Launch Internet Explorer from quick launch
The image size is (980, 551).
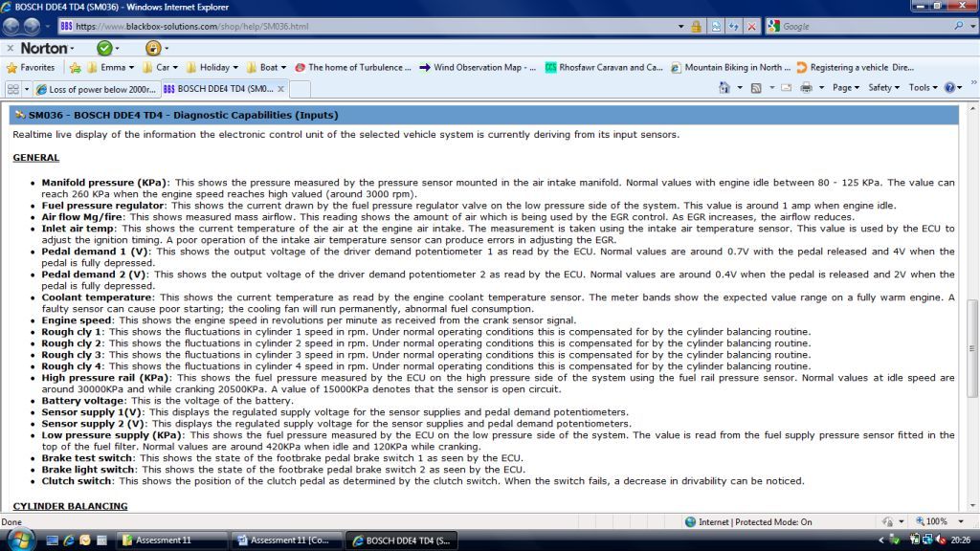click(x=69, y=540)
